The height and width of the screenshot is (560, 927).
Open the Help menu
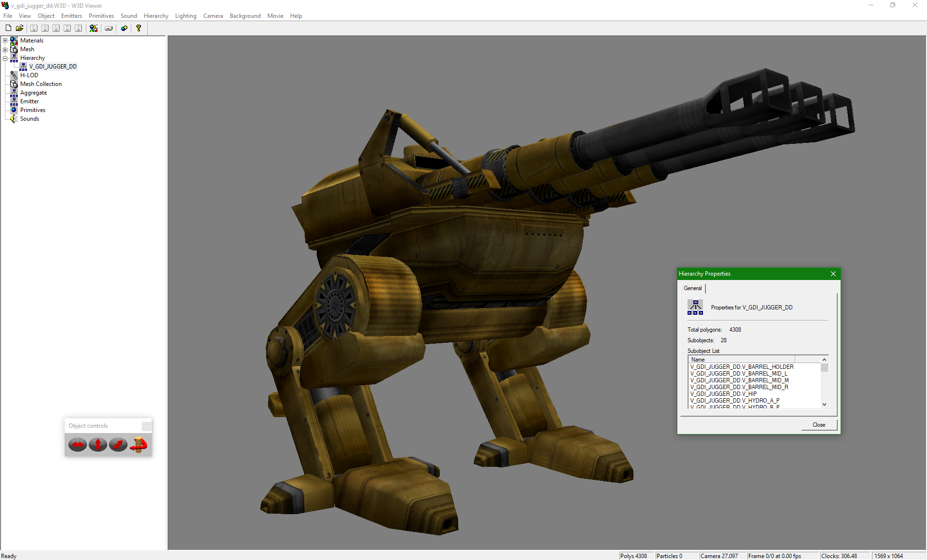pyautogui.click(x=296, y=16)
